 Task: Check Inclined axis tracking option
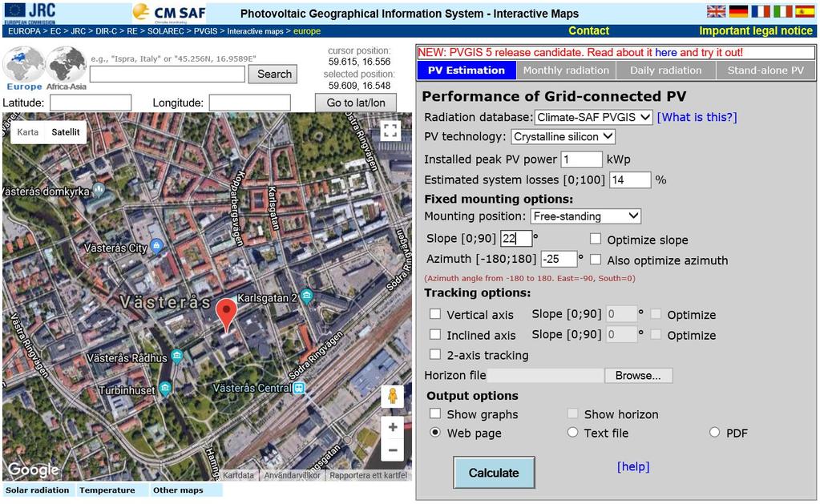tap(434, 334)
